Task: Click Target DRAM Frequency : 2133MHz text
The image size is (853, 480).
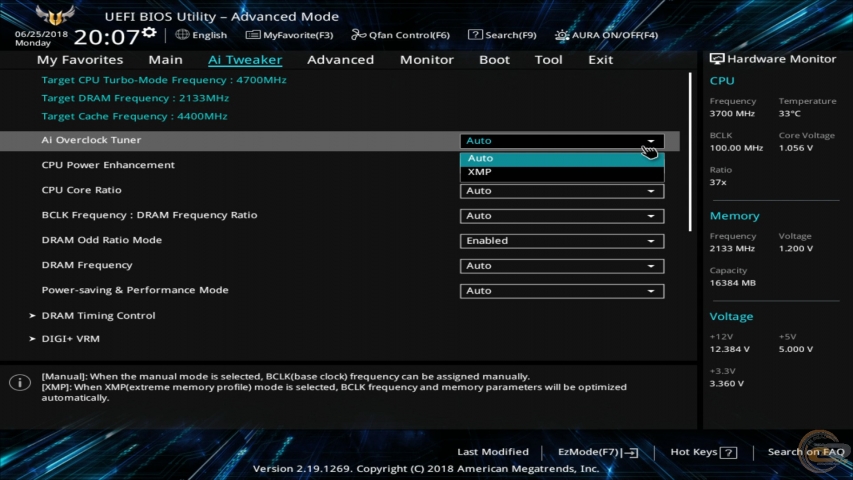Action: click(135, 98)
